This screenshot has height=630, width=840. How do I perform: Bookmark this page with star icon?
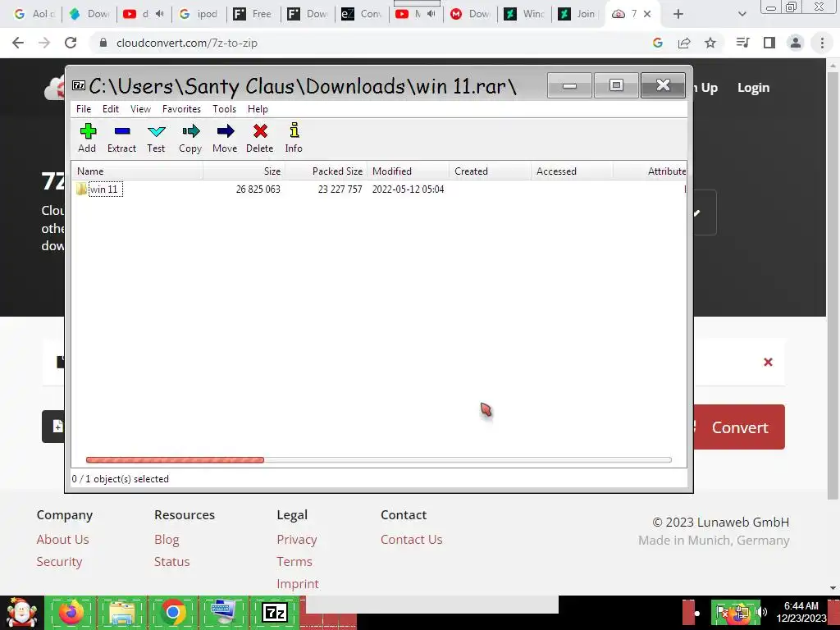click(x=710, y=43)
